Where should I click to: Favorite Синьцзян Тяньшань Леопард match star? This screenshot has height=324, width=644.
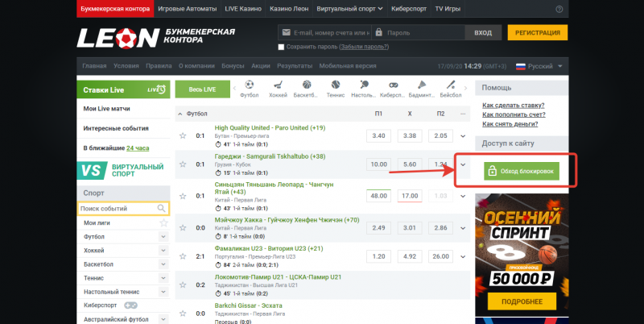pyautogui.click(x=183, y=196)
